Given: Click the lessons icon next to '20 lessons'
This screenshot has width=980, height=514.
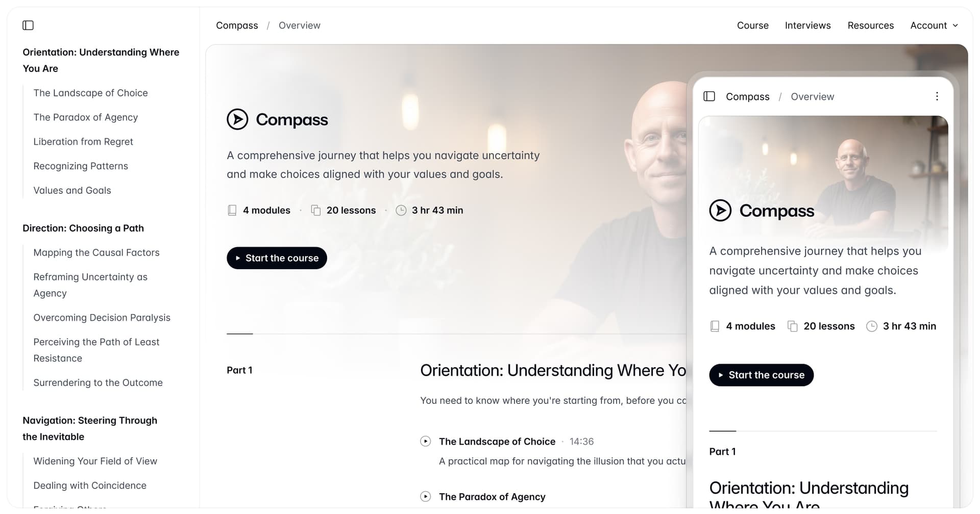Looking at the screenshot, I should (x=316, y=210).
